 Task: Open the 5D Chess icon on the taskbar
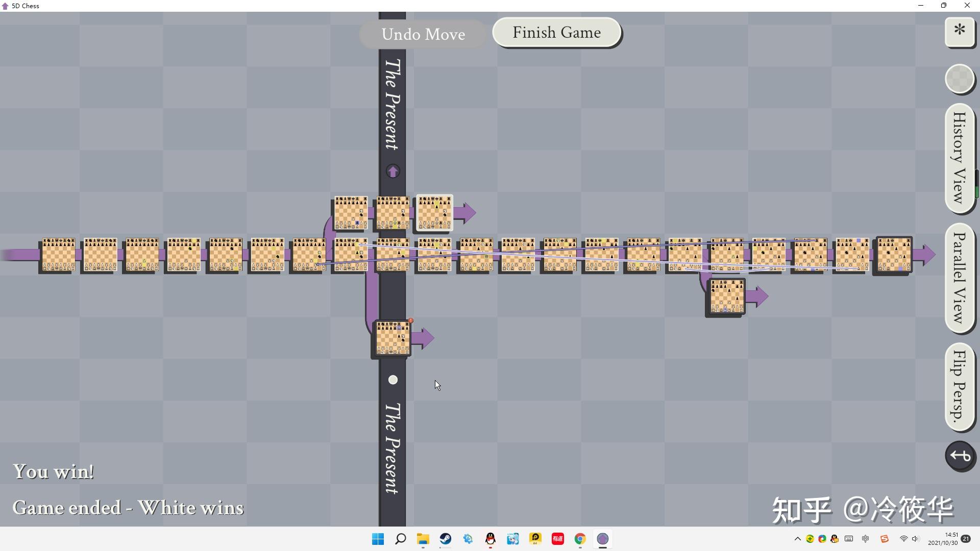pyautogui.click(x=603, y=539)
